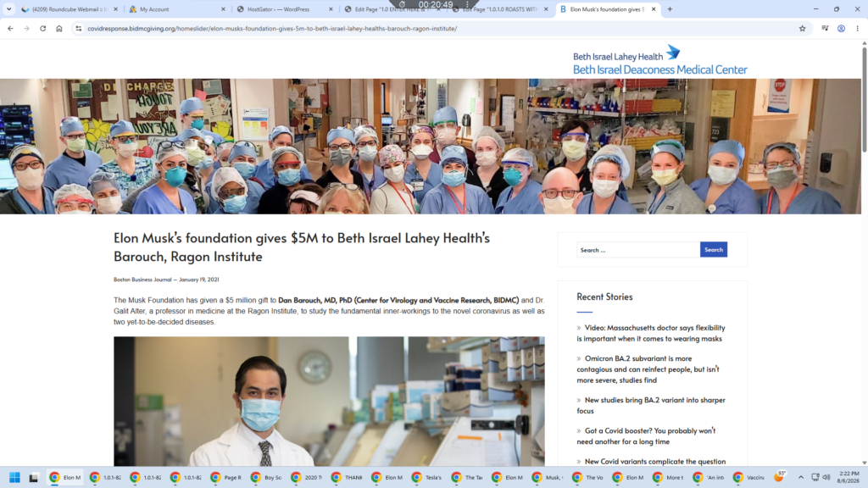
Task: Bookmark this page with the star icon
Action: 802,28
